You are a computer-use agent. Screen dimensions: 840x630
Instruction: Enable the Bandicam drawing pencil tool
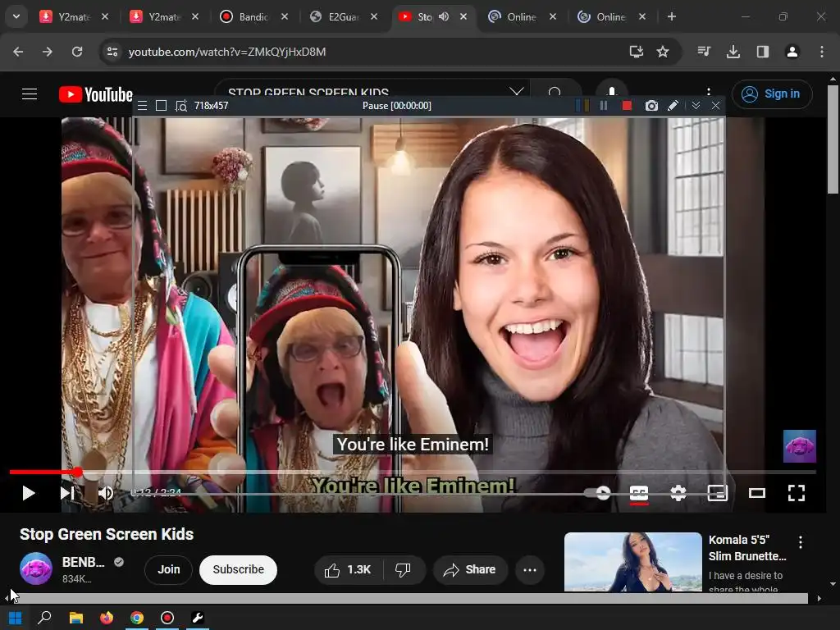(673, 106)
